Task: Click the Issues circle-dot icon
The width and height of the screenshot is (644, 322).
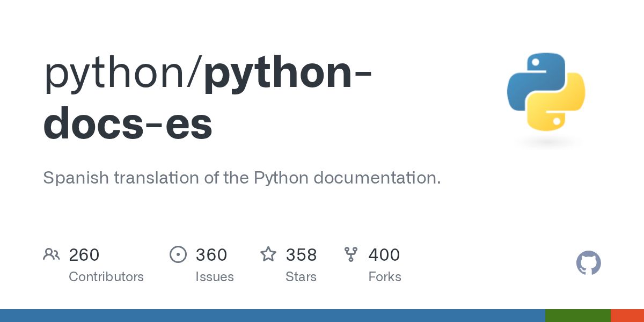Action: pos(178,254)
